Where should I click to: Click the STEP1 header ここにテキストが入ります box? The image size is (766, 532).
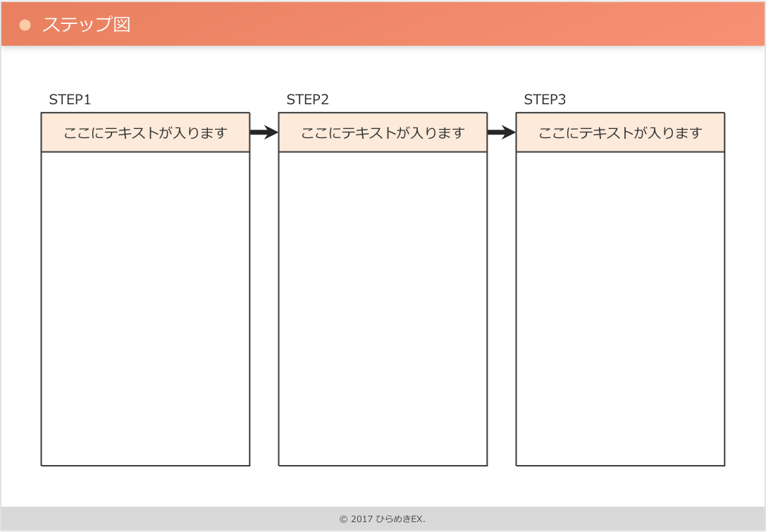(x=145, y=132)
